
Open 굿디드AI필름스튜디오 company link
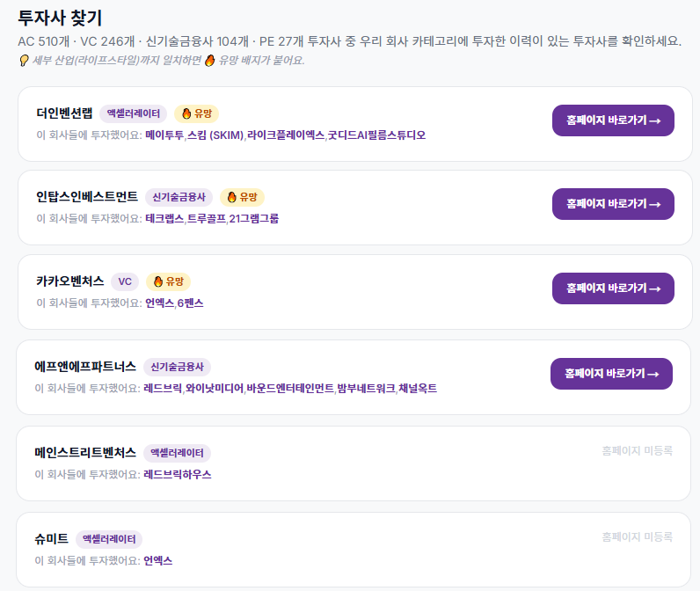coord(376,135)
